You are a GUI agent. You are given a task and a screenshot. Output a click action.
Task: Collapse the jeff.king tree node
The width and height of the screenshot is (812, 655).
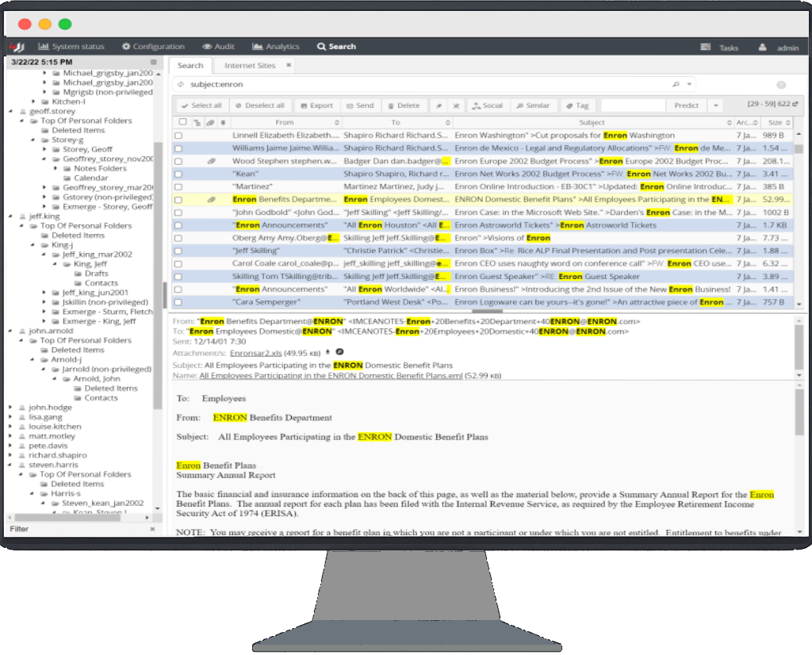click(10, 216)
